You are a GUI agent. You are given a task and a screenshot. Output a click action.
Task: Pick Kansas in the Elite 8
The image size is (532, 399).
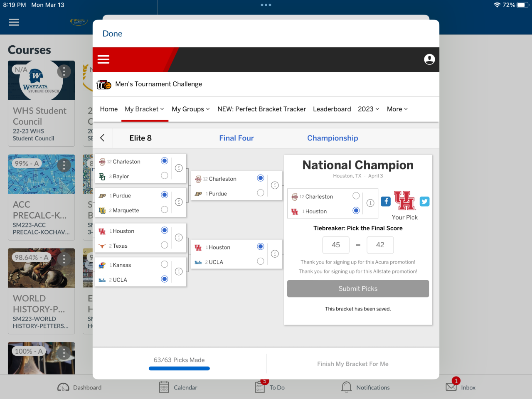coord(165,264)
